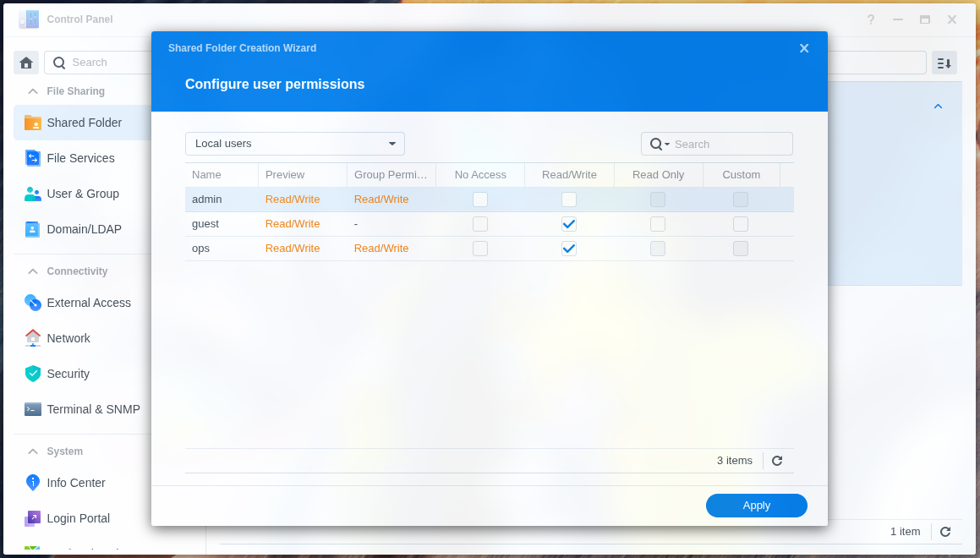Select the admin user row name

[x=207, y=200]
